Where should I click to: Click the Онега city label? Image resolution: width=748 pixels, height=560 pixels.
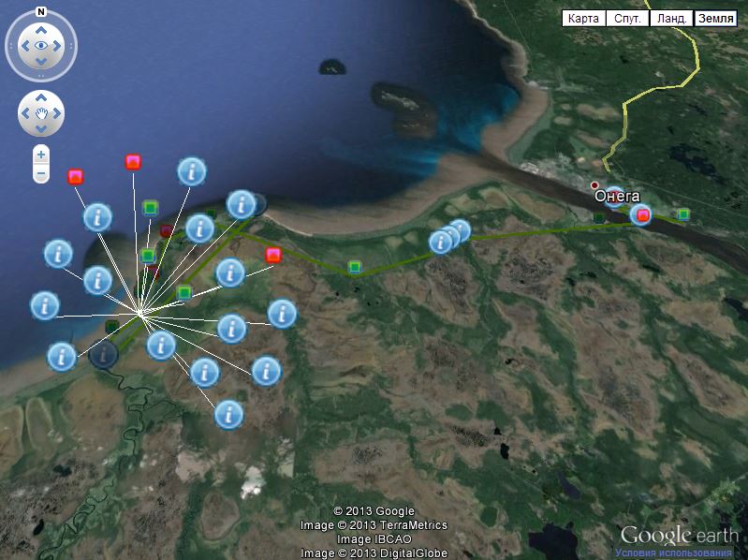[617, 196]
